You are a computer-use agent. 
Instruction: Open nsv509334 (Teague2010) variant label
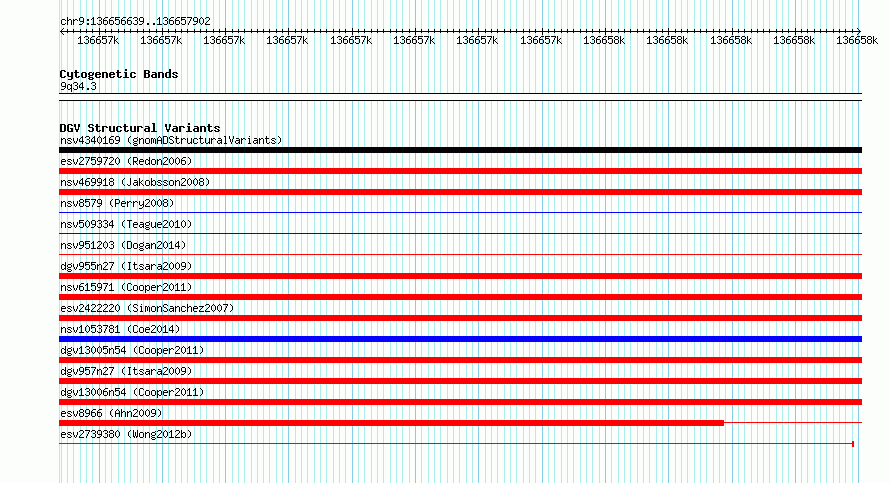click(126, 224)
